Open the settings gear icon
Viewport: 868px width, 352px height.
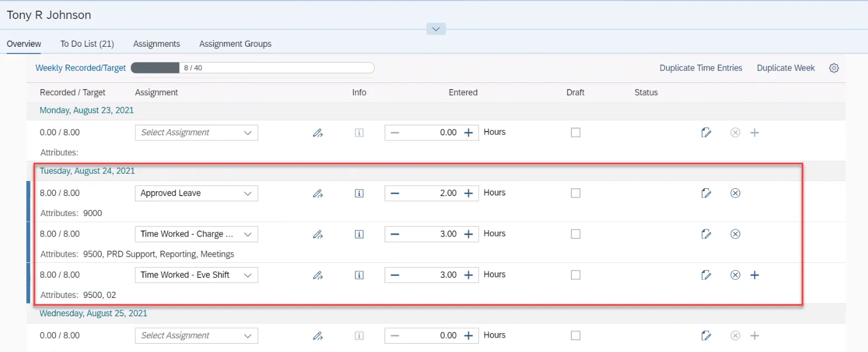point(834,68)
